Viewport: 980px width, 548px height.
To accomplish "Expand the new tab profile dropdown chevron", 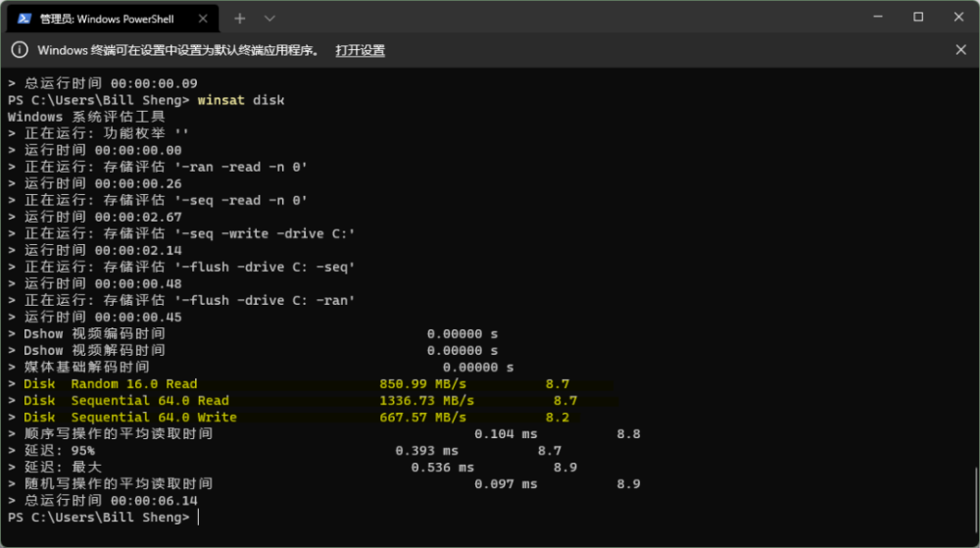I will (269, 18).
